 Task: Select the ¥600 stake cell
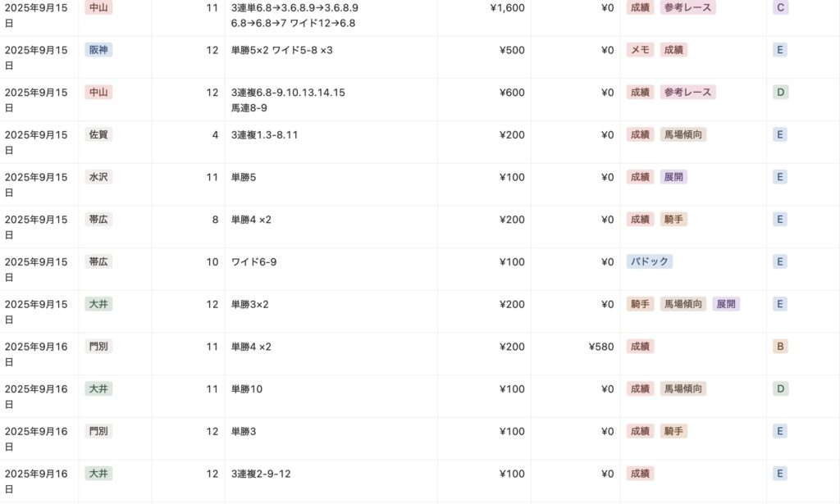pos(512,93)
